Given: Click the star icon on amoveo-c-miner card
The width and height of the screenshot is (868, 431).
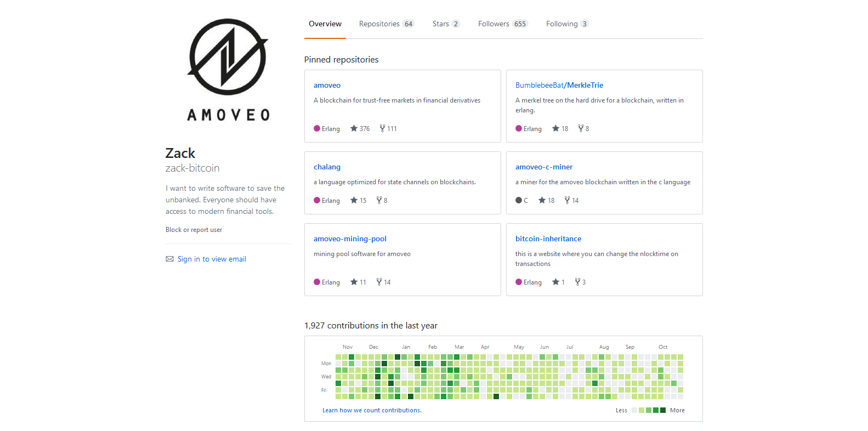Looking at the screenshot, I should pos(542,200).
